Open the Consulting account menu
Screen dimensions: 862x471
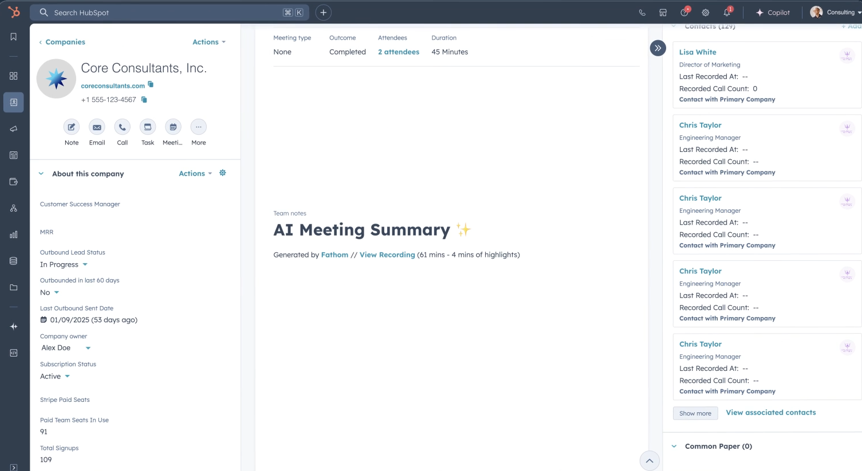pyautogui.click(x=835, y=12)
